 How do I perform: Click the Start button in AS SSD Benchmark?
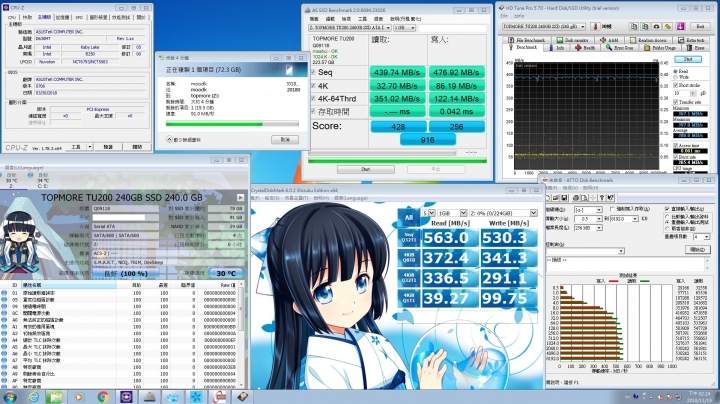click(366, 169)
